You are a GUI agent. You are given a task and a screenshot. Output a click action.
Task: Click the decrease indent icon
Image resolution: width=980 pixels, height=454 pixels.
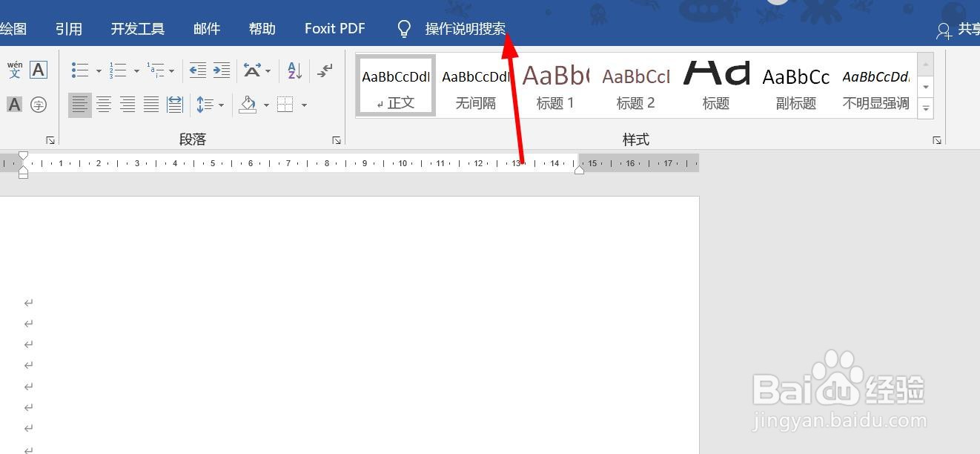pyautogui.click(x=198, y=70)
